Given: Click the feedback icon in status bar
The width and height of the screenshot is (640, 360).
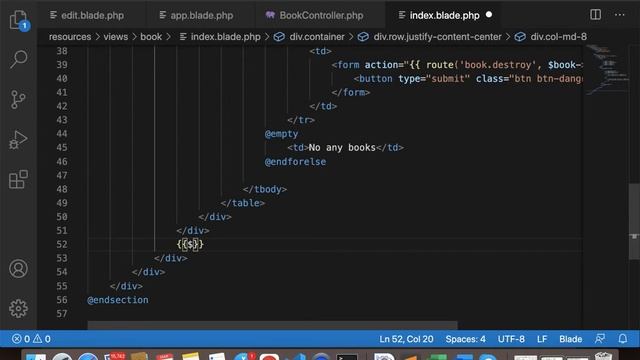Looking at the screenshot, I should click(x=600, y=339).
